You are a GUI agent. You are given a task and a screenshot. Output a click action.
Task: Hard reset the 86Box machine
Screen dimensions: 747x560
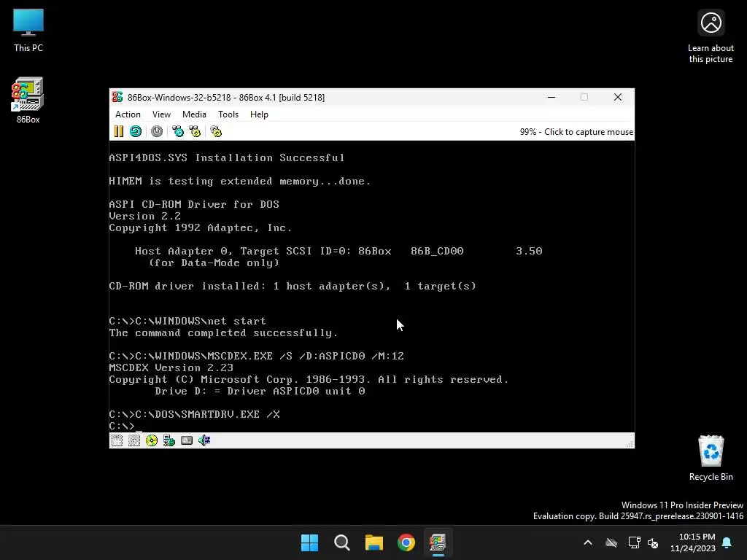pos(136,131)
